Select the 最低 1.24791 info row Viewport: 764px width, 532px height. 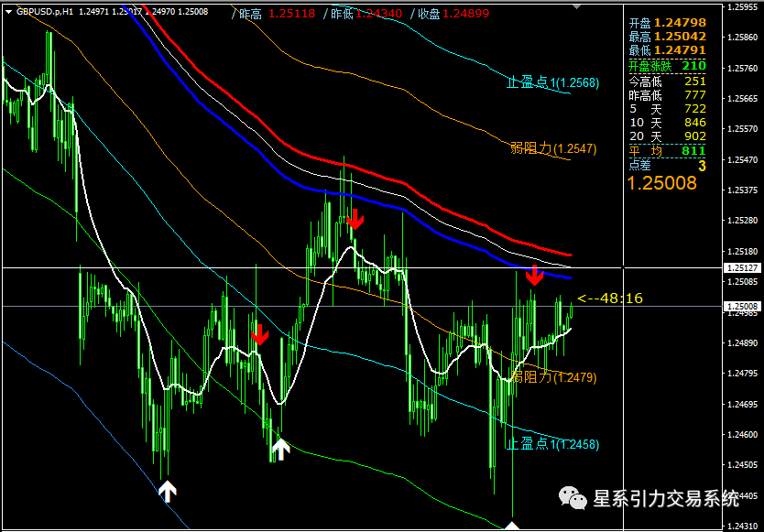tap(667, 50)
